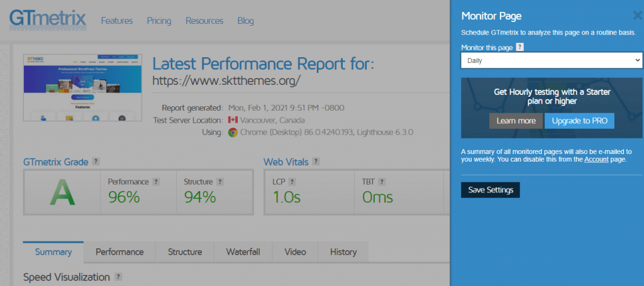Screen dimensions: 644x286
Task: Switch to the Waterfall tab
Action: tap(243, 252)
